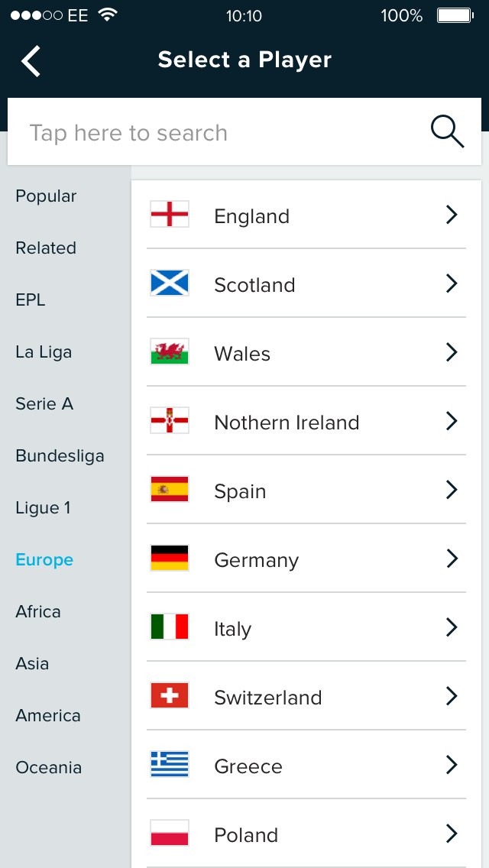Tap the back arrow icon

(x=31, y=61)
